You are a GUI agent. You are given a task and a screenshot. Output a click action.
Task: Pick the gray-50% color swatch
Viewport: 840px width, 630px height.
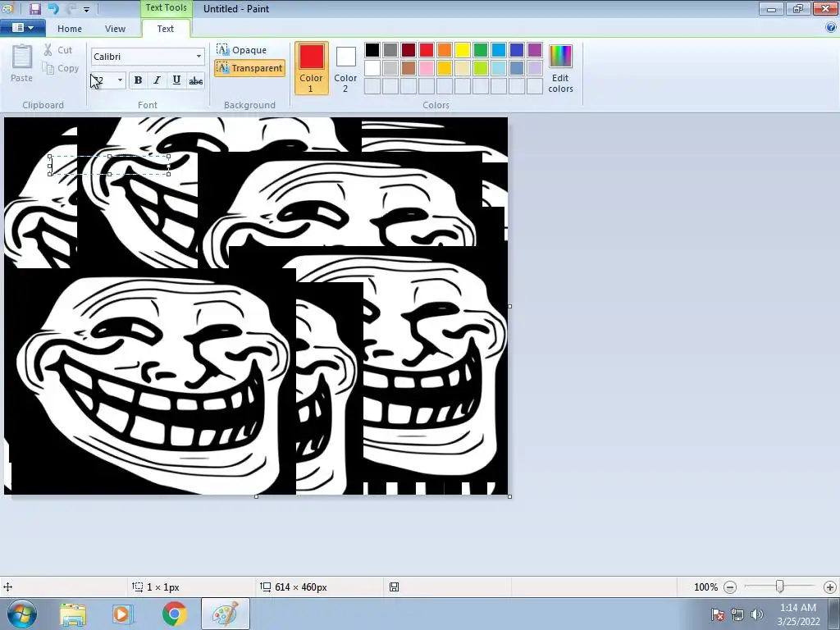click(390, 50)
